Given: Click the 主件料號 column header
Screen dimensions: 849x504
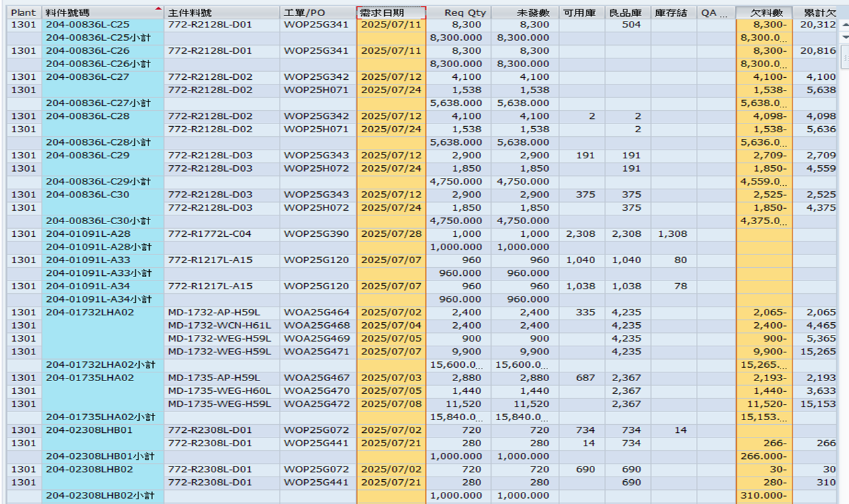Looking at the screenshot, I should click(x=222, y=13).
